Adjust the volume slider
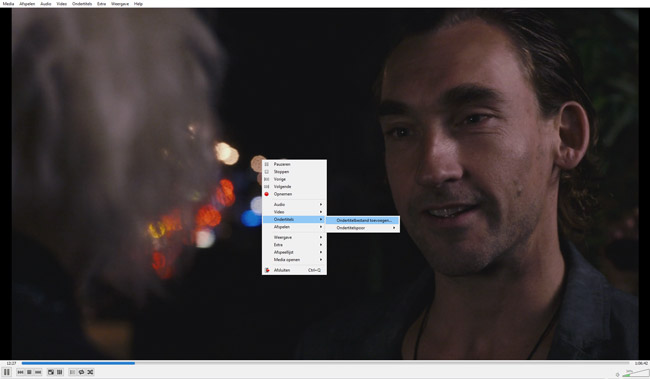 635,373
